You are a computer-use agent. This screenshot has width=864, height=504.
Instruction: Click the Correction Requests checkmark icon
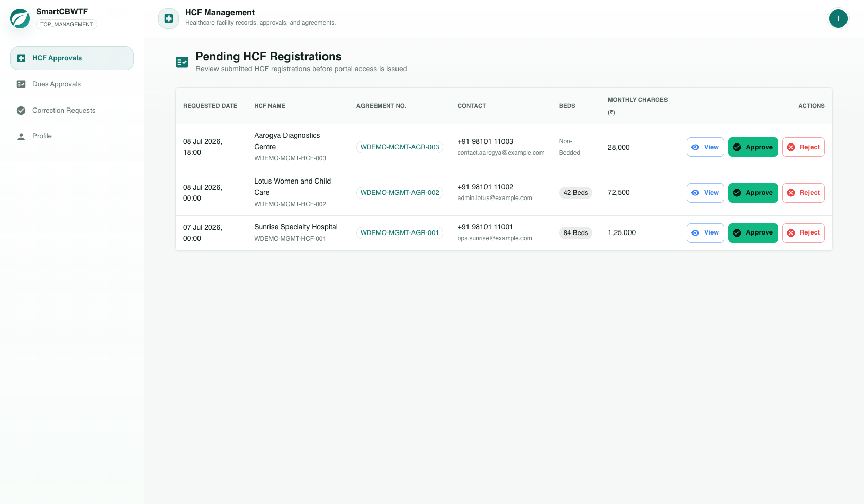click(21, 111)
